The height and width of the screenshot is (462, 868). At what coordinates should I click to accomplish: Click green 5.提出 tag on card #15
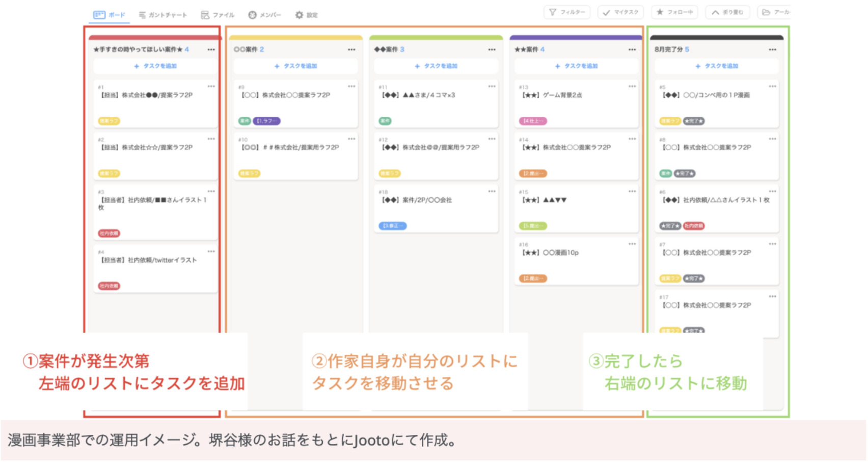click(533, 226)
